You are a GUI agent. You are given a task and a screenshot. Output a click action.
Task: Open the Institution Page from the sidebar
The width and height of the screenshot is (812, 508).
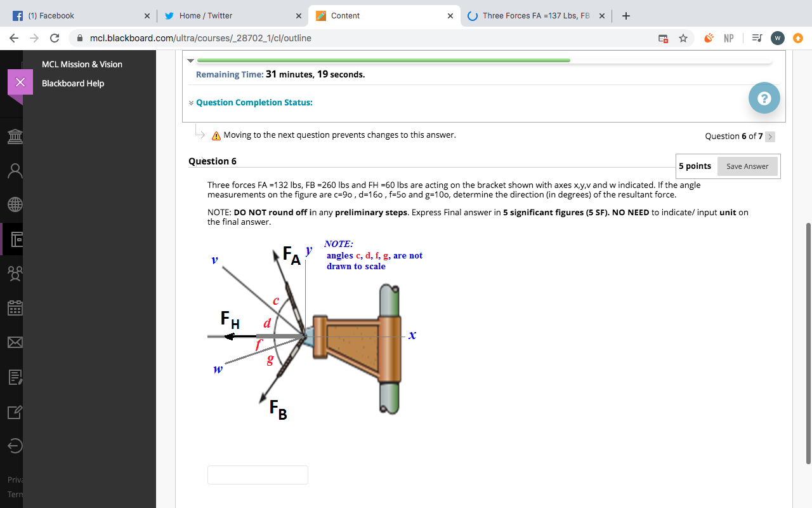[14, 136]
